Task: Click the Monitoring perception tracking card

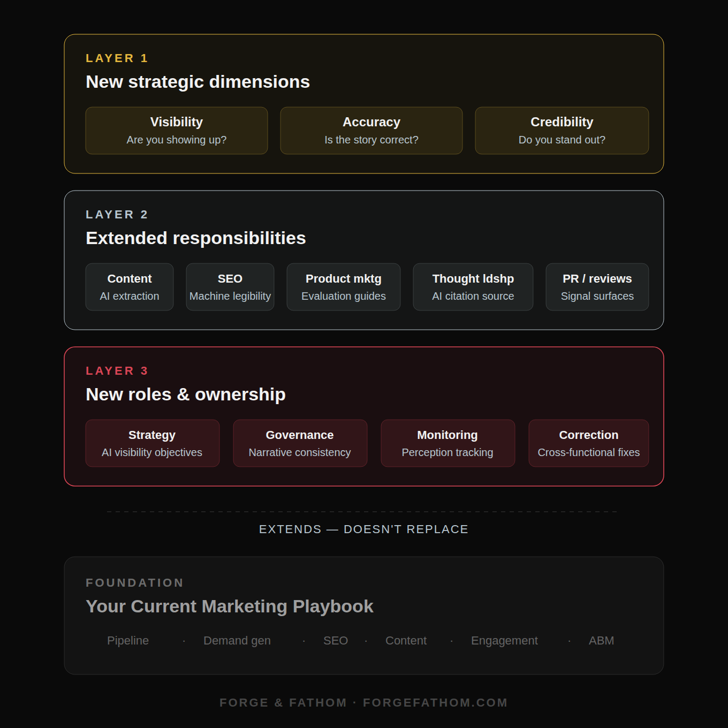Action: click(x=448, y=443)
